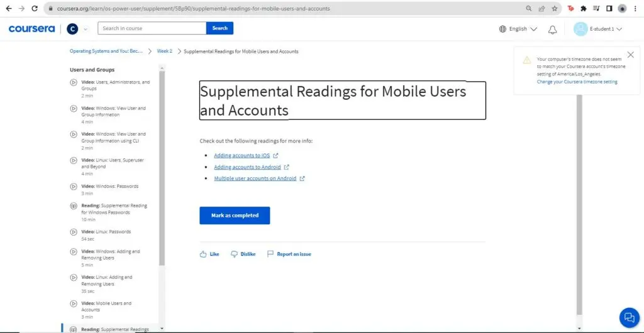Click the sidebar scrollbar up arrow

point(162,68)
